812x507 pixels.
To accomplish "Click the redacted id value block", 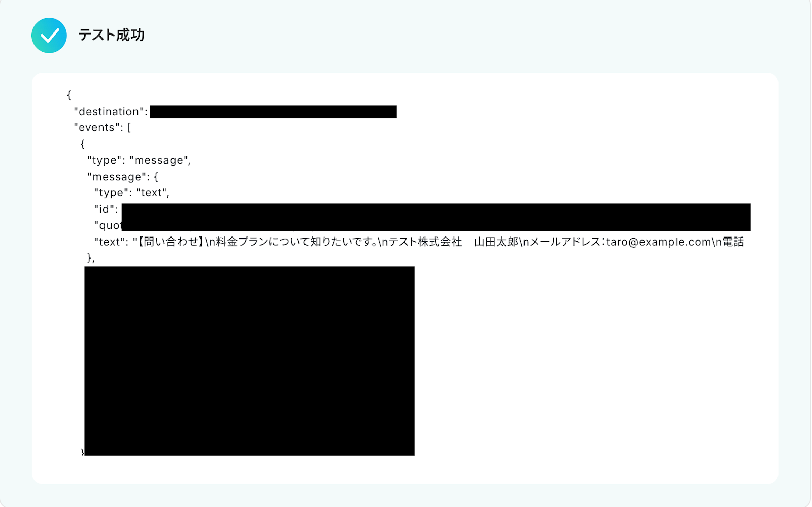I will click(436, 217).
